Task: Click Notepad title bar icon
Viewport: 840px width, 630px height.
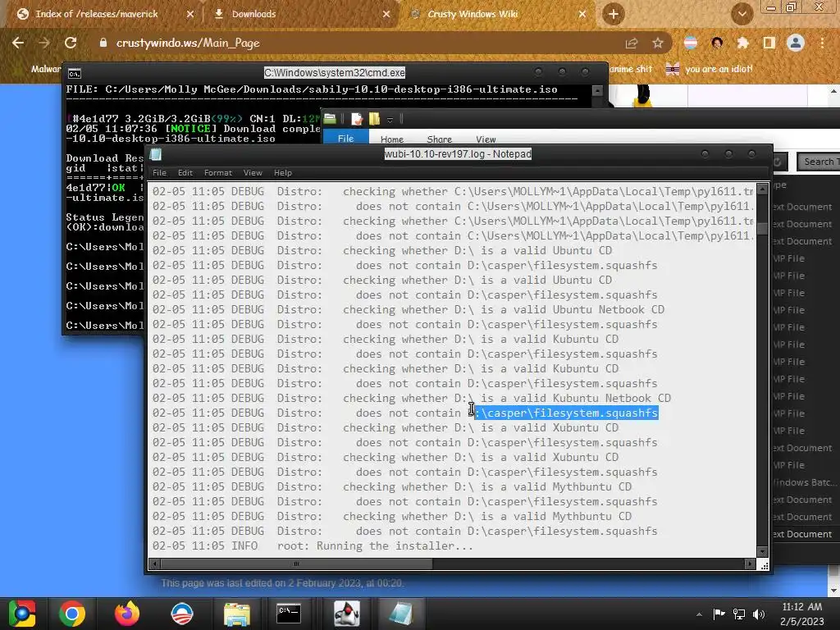Action: (x=156, y=155)
